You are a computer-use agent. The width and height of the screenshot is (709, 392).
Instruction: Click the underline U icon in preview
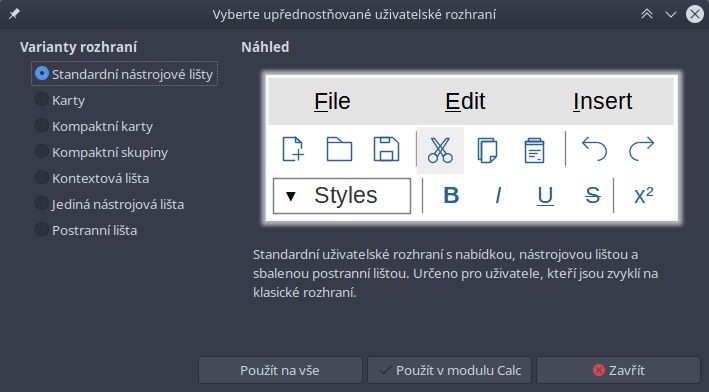pyautogui.click(x=545, y=196)
